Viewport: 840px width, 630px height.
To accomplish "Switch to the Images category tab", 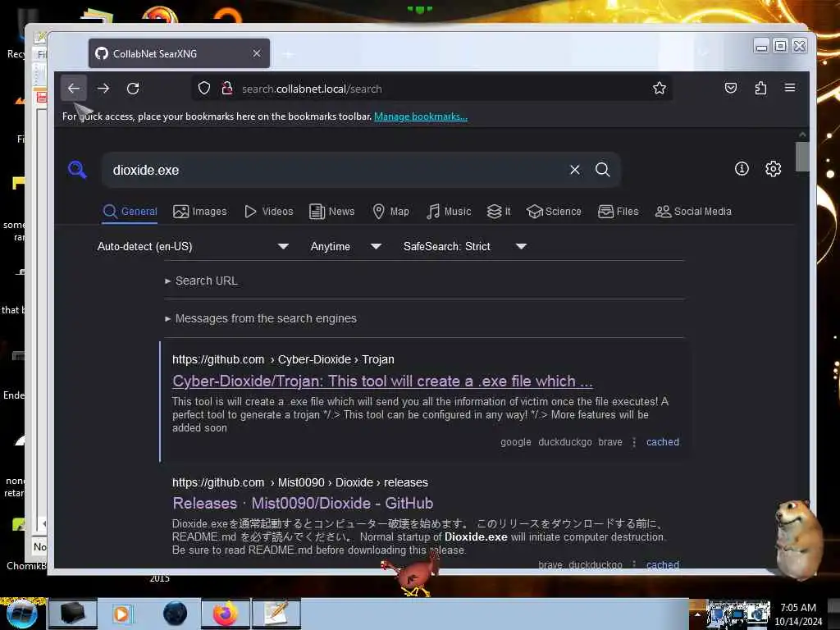I will tap(200, 212).
